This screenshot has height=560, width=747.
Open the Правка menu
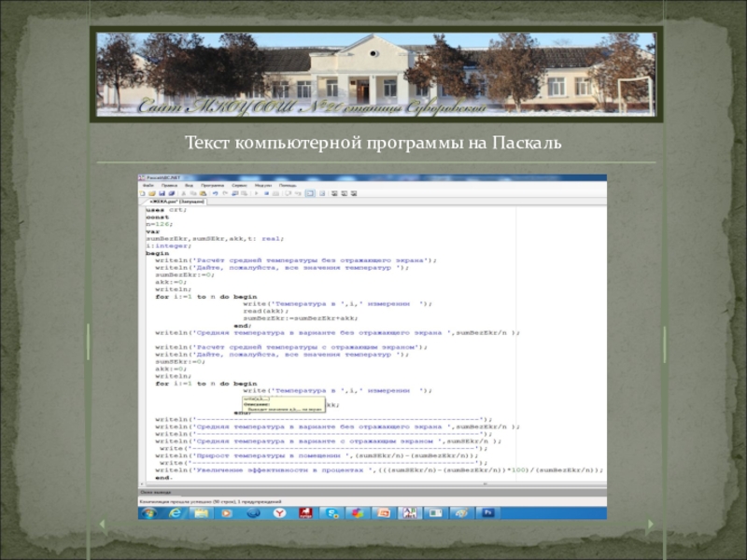coord(168,186)
